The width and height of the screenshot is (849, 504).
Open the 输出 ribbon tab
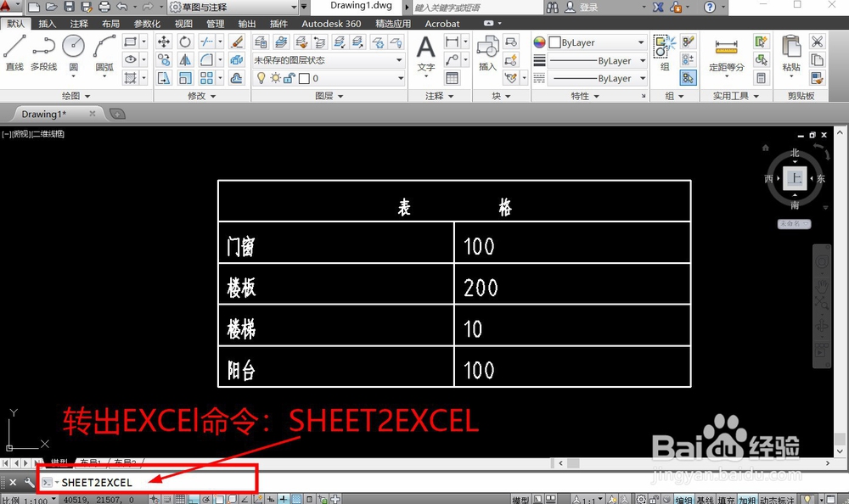[247, 23]
